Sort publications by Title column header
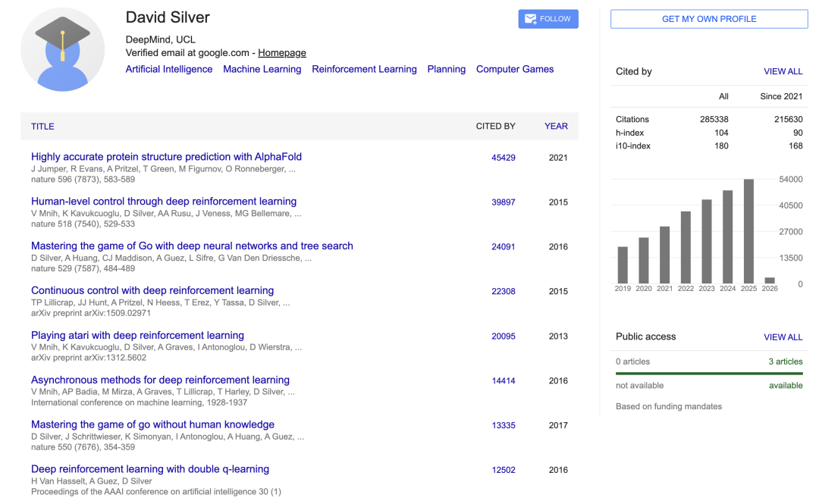 point(42,127)
